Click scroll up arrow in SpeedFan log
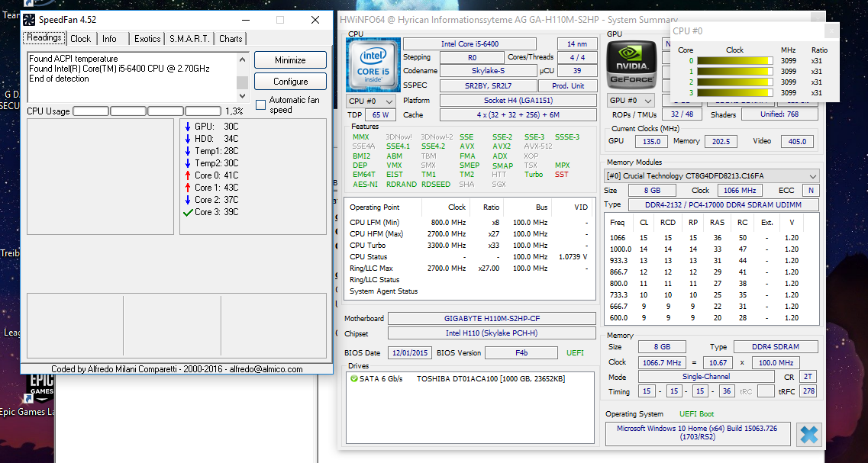 point(243,59)
